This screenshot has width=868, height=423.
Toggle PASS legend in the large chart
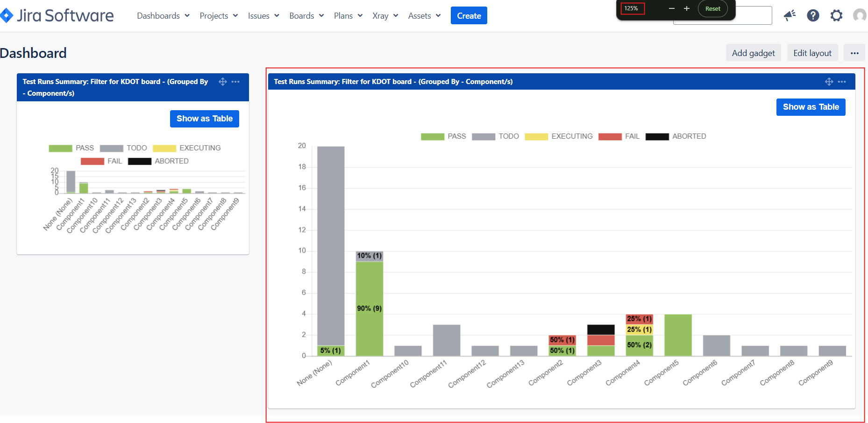pyautogui.click(x=443, y=136)
